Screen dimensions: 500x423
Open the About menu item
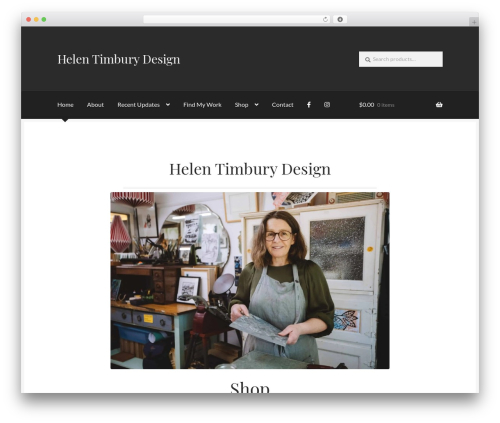coord(95,105)
